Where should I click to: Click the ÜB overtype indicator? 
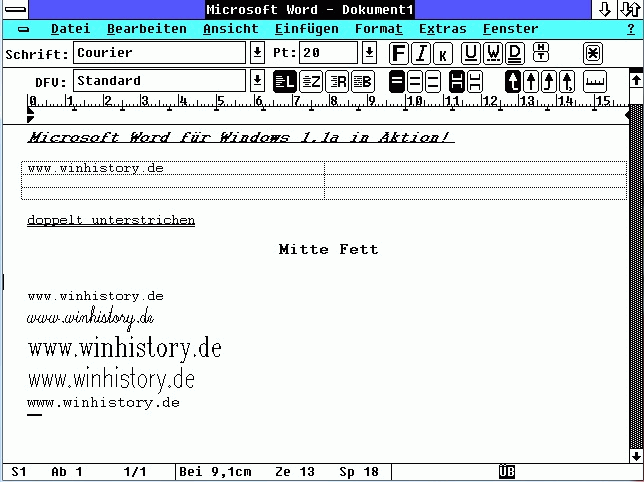pos(507,472)
